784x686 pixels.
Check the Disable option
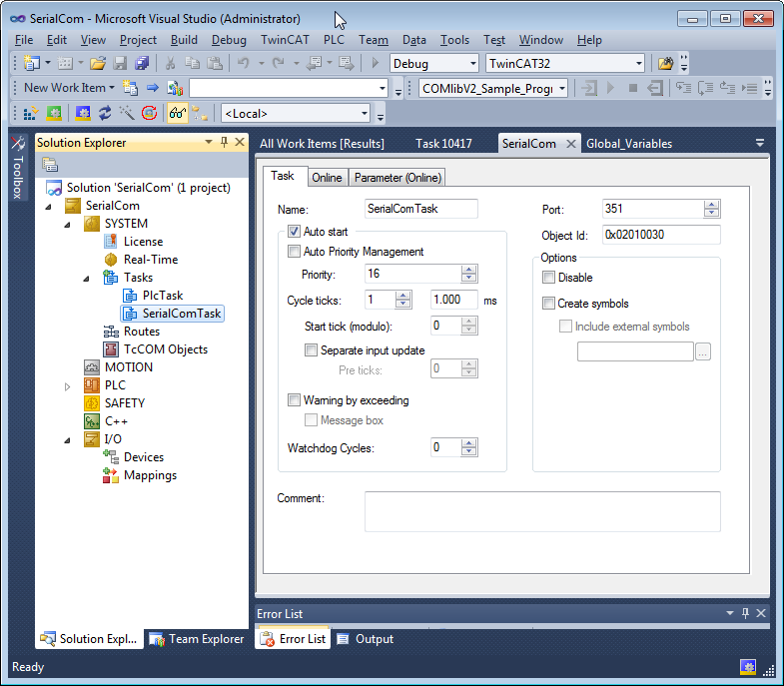point(548,277)
